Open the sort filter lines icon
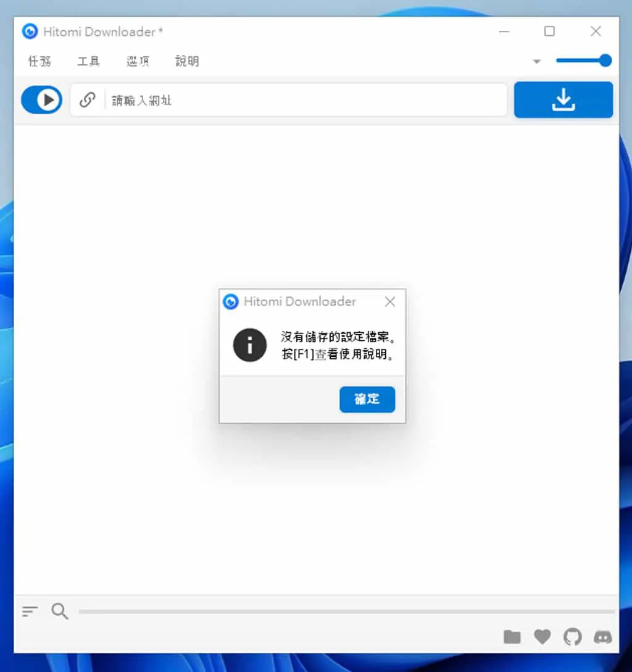The width and height of the screenshot is (632, 672). click(x=30, y=611)
